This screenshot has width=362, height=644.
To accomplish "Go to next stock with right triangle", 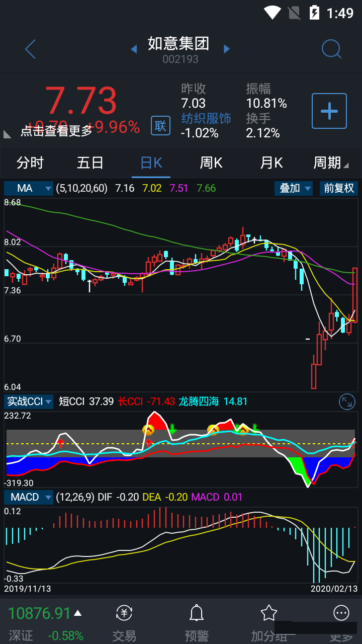I will point(227,49).
